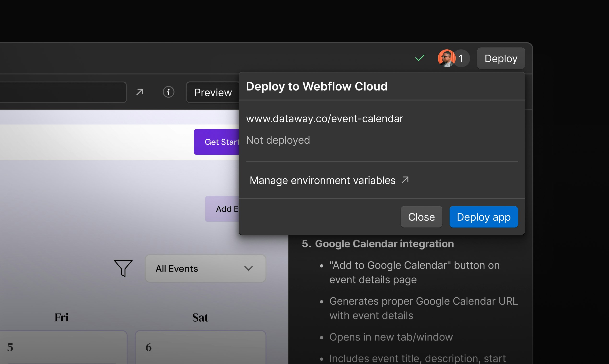This screenshot has width=609, height=364.
Task: Dismiss the dialog with the Close button
Action: click(x=421, y=216)
